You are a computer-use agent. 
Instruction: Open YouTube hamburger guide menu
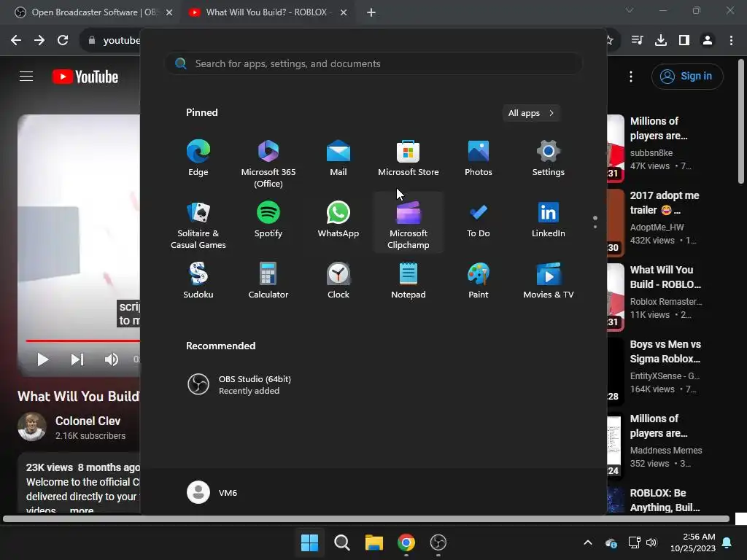(26, 76)
